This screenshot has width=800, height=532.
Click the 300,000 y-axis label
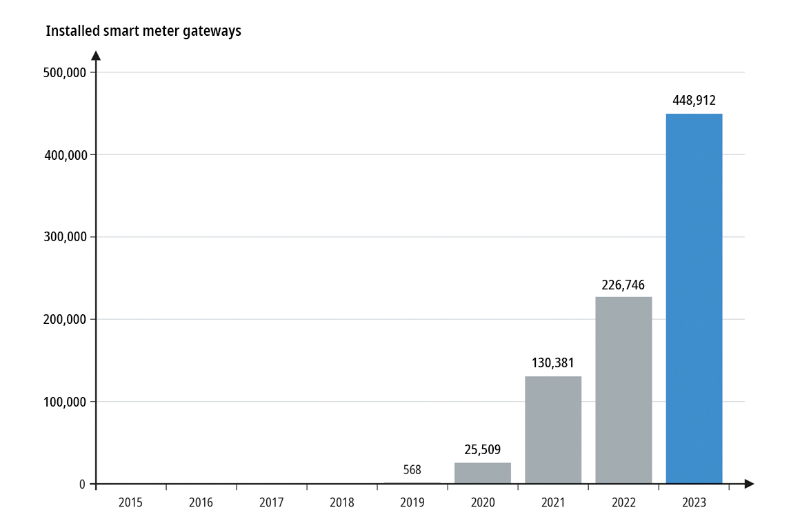point(65,237)
